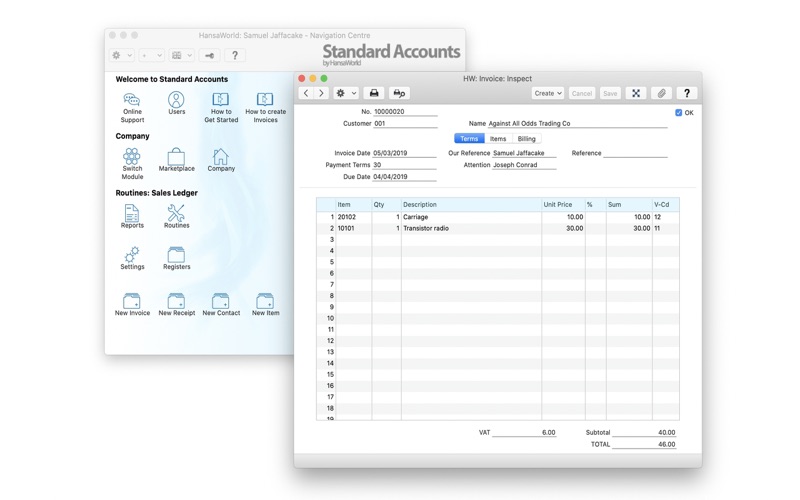Open How to create Invoices guide
This screenshot has height=500, width=800.
pyautogui.click(x=265, y=107)
